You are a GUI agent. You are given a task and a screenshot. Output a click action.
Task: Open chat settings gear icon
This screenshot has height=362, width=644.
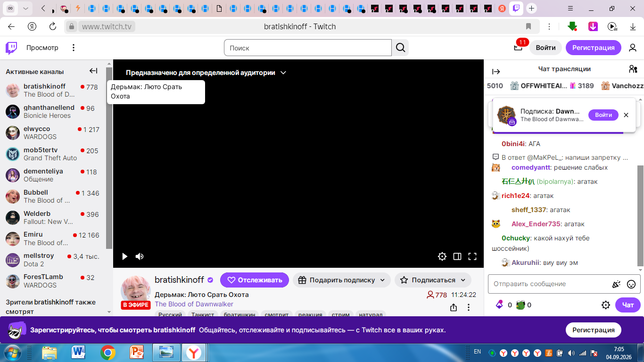[x=606, y=305]
